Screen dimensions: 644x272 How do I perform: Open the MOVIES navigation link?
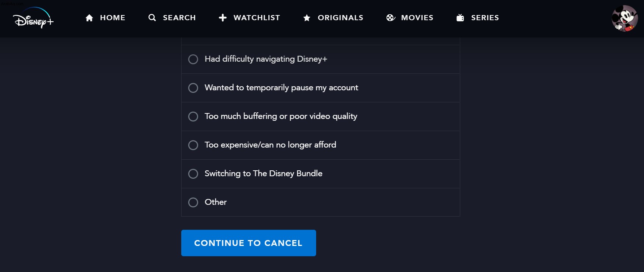click(417, 18)
